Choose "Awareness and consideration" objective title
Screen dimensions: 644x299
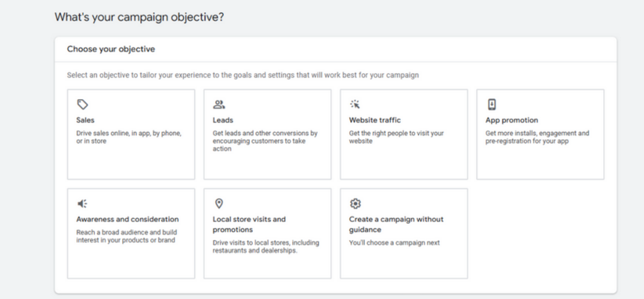click(x=127, y=219)
